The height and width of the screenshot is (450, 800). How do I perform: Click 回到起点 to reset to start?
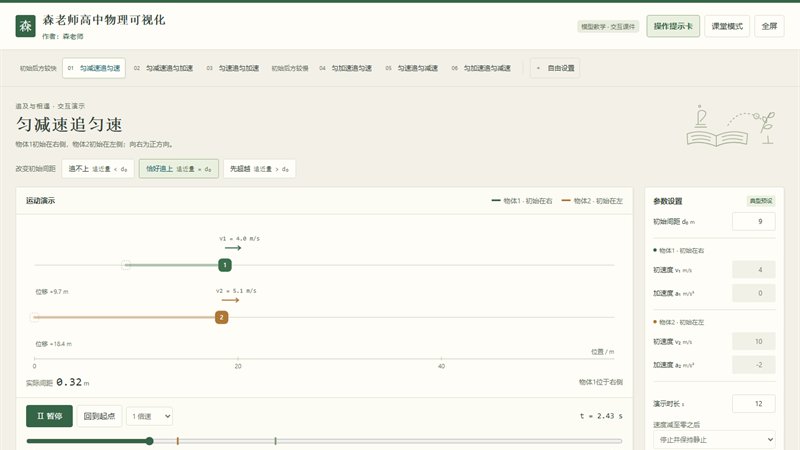(x=99, y=416)
